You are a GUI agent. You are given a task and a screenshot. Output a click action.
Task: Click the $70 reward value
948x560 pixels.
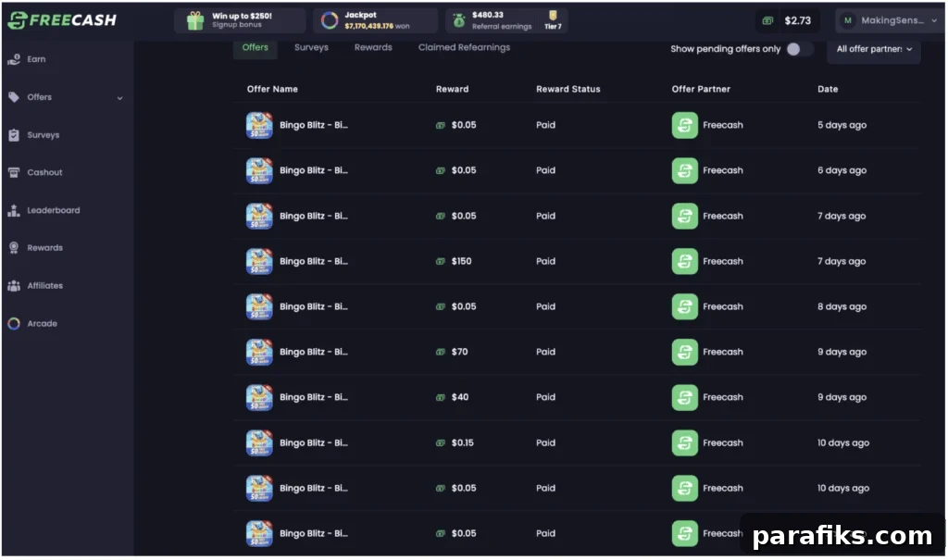tap(459, 352)
